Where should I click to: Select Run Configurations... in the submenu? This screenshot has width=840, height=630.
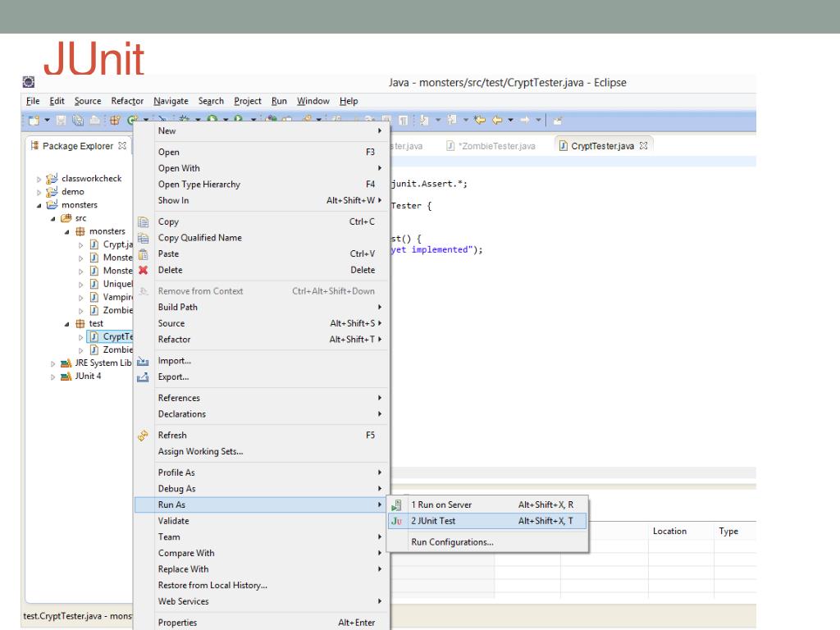[487, 542]
